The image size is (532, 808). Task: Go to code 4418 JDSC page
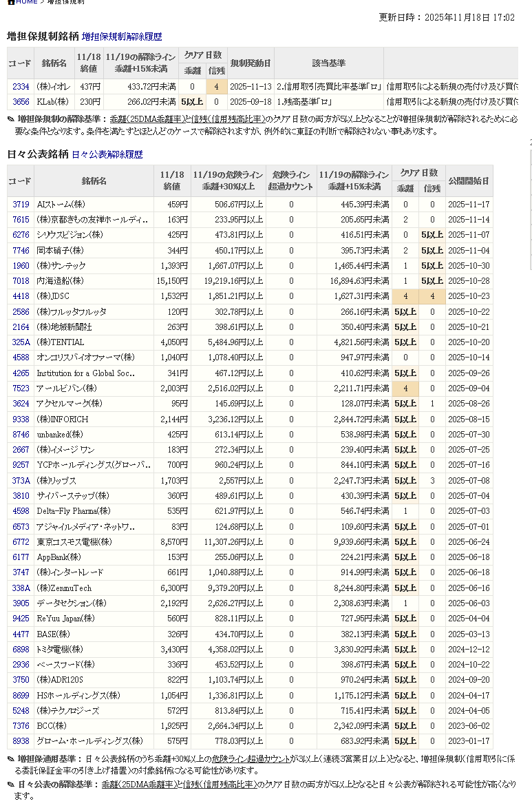click(x=21, y=296)
